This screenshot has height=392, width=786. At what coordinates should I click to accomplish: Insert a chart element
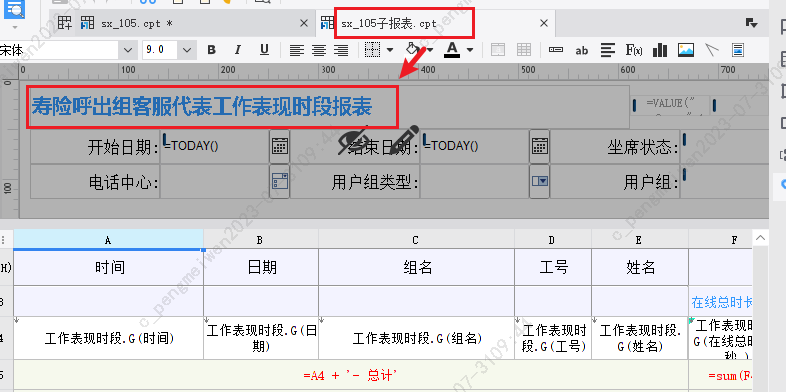(x=660, y=50)
